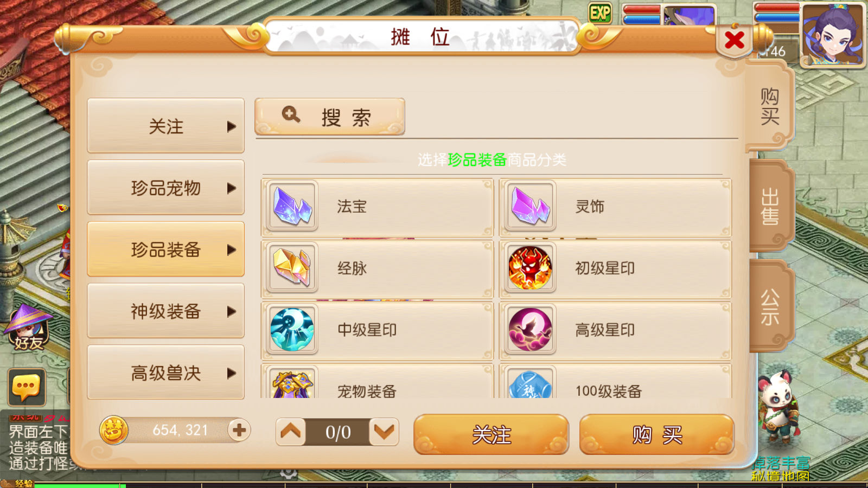Select the 灵饰 purple crystal icon
Image resolution: width=868 pixels, height=488 pixels.
[530, 206]
